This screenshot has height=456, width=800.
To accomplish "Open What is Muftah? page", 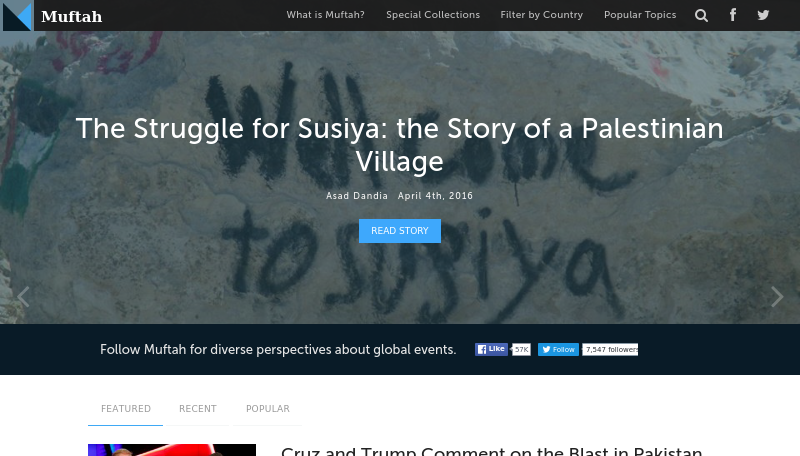I will click(326, 15).
